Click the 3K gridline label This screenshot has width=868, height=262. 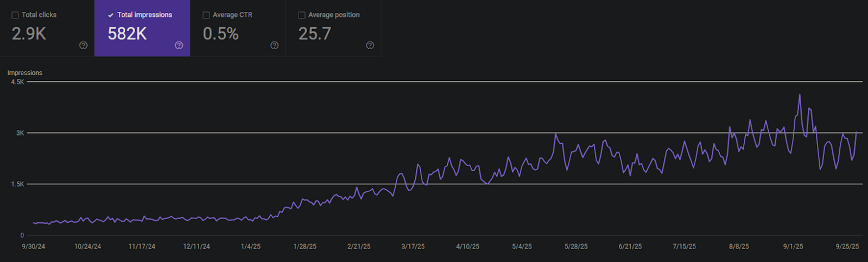point(20,133)
